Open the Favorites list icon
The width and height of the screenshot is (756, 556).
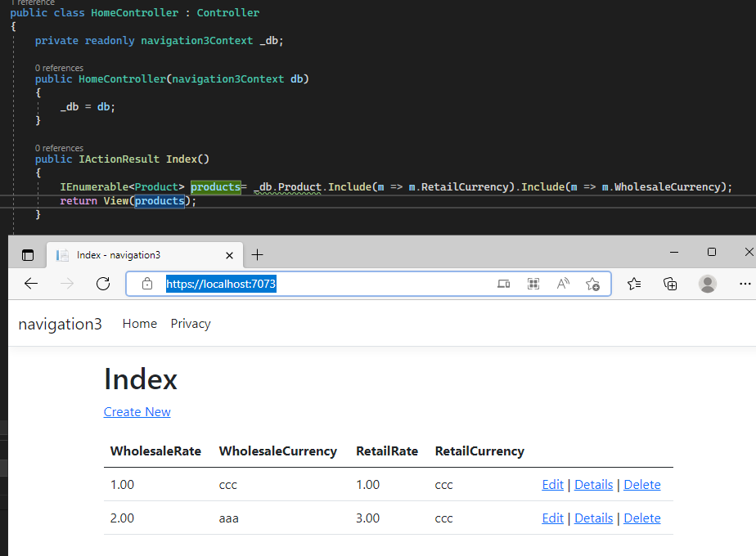(634, 284)
